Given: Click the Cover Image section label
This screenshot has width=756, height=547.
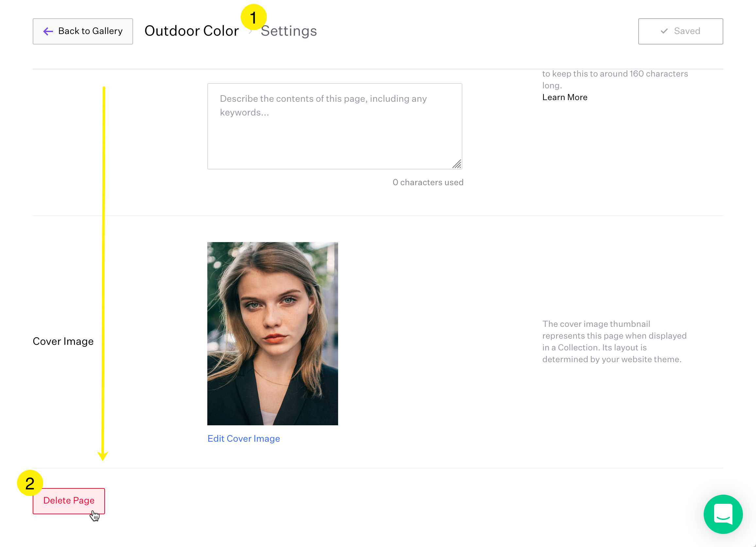Looking at the screenshot, I should tap(63, 341).
